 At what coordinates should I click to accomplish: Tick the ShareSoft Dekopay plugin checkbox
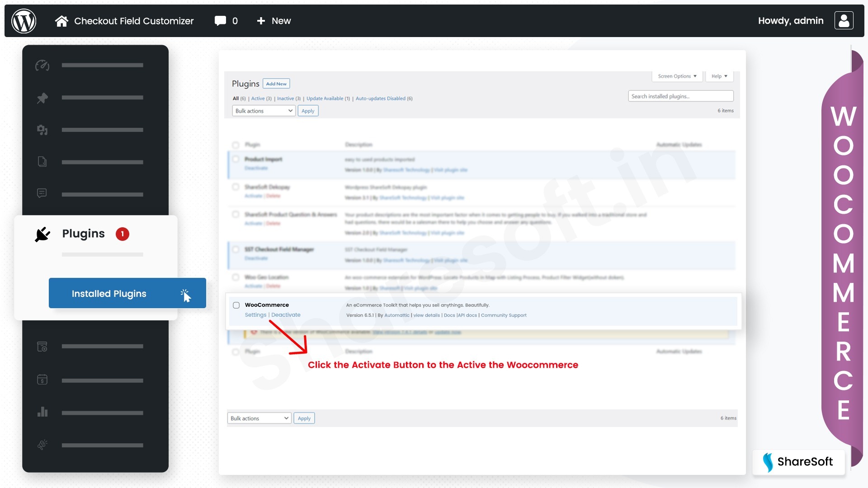(x=236, y=187)
